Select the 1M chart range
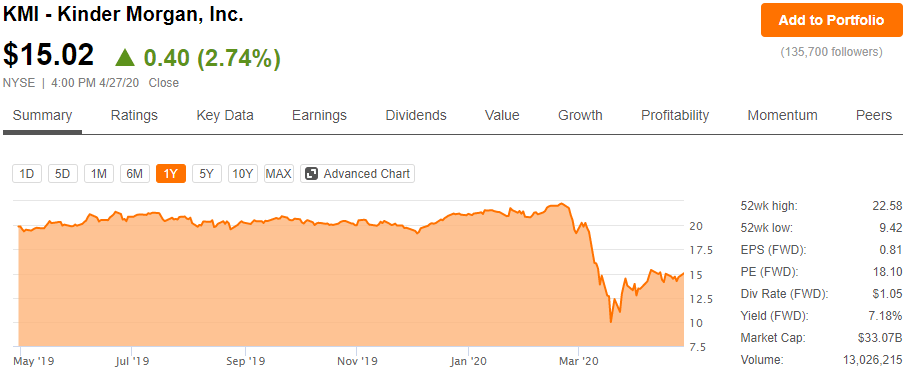Viewport: 907px width, 388px height. (98, 173)
